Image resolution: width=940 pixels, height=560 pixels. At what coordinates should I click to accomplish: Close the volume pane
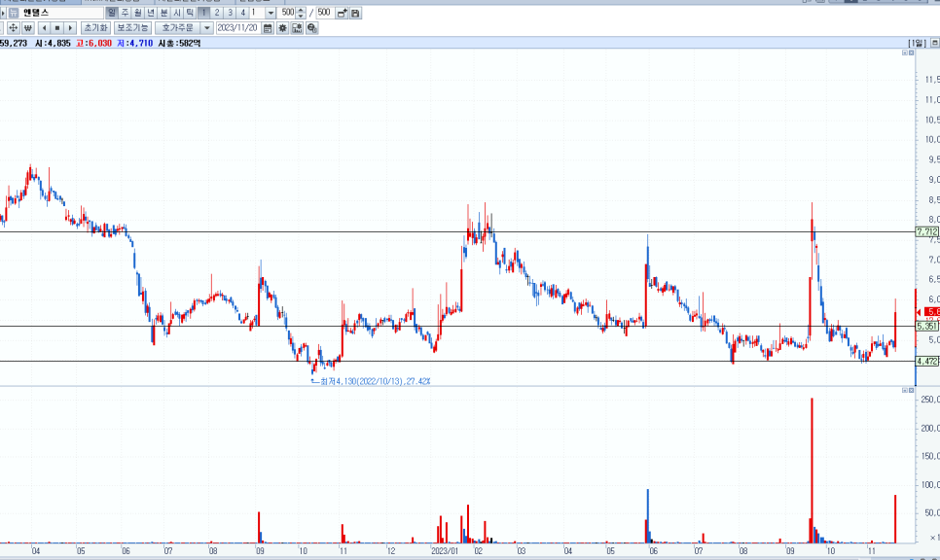pyautogui.click(x=911, y=390)
